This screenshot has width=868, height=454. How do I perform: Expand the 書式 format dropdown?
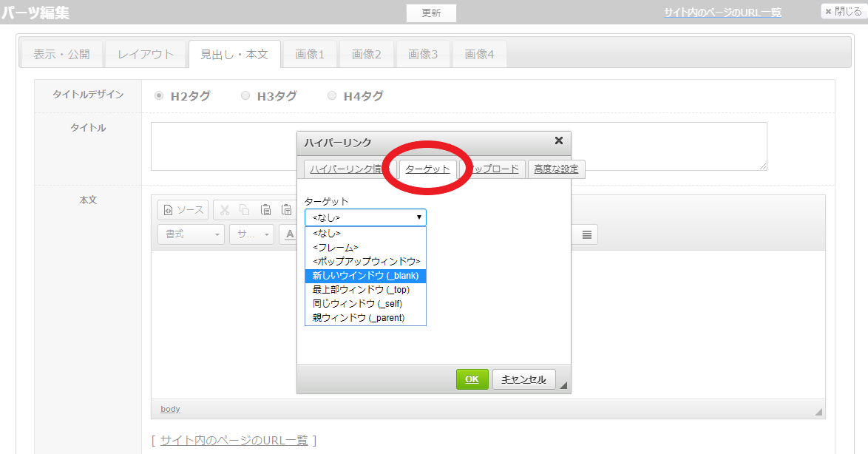tap(191, 234)
